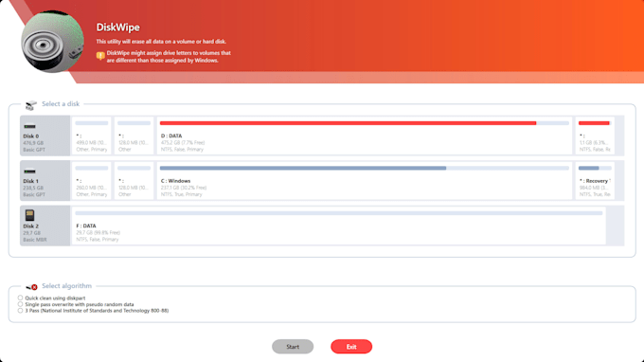Image resolution: width=644 pixels, height=362 pixels.
Task: Select Disk 1's 128.0 MB Other partition
Action: pyautogui.click(x=134, y=180)
